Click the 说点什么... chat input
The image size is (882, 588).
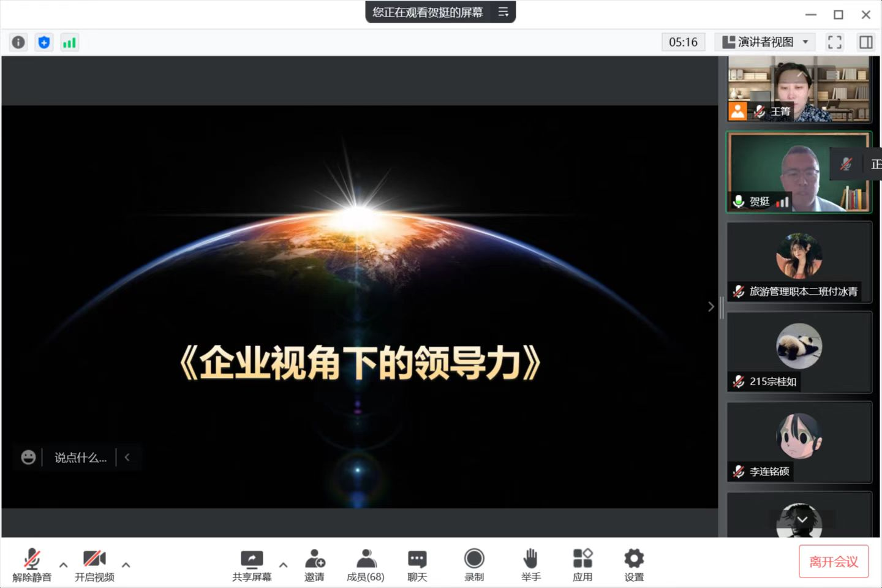(80, 458)
